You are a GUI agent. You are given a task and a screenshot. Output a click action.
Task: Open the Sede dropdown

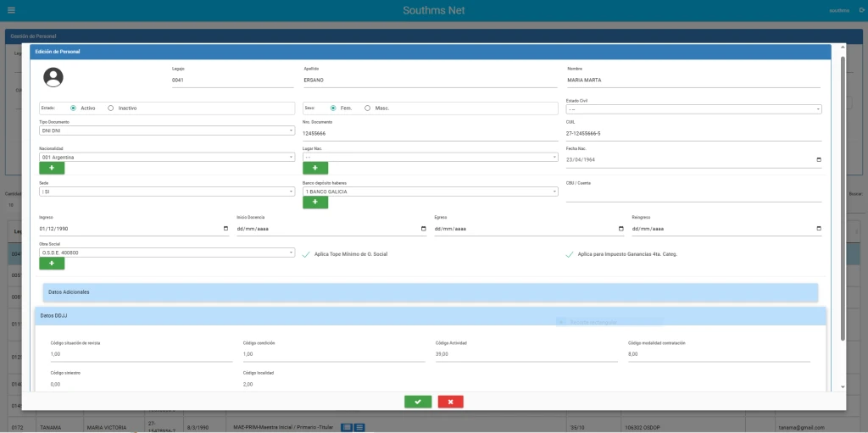click(x=167, y=192)
